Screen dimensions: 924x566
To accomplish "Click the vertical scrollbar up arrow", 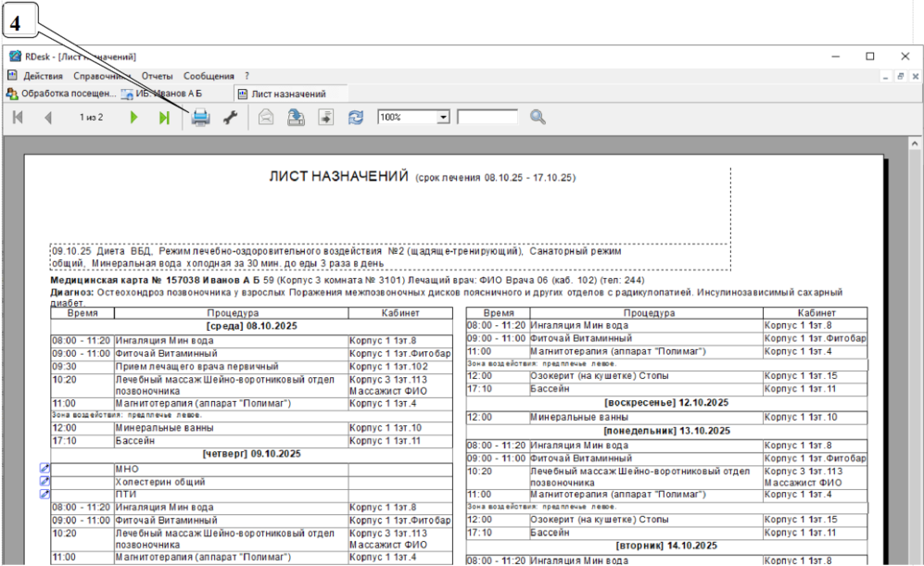I will 914,145.
